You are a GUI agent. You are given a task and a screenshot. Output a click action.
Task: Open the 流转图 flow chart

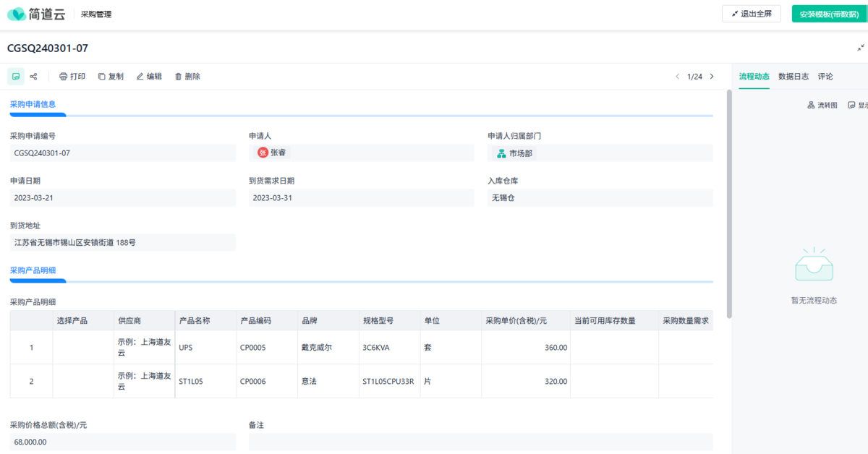point(822,106)
